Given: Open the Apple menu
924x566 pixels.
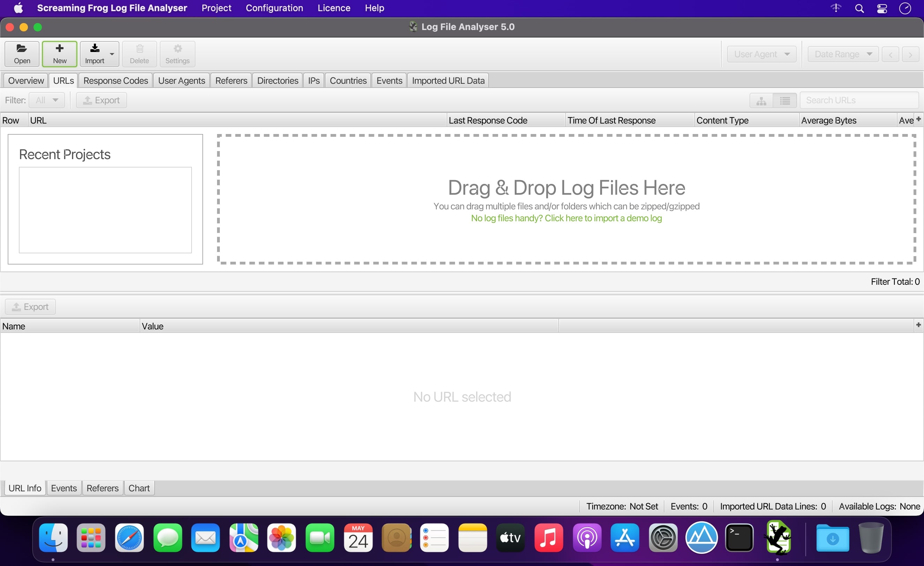Looking at the screenshot, I should [x=18, y=8].
